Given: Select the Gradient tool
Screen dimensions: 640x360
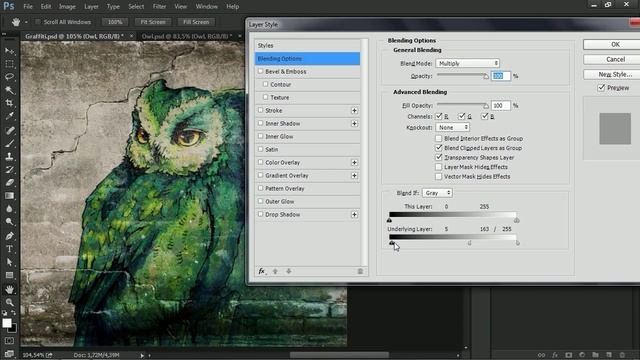Looking at the screenshot, I should pos(9,196).
